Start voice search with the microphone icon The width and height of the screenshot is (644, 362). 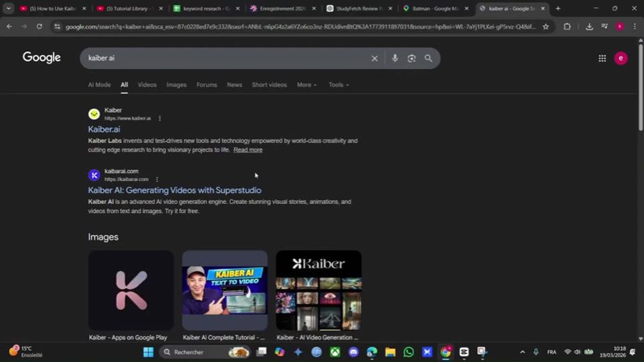tap(394, 58)
